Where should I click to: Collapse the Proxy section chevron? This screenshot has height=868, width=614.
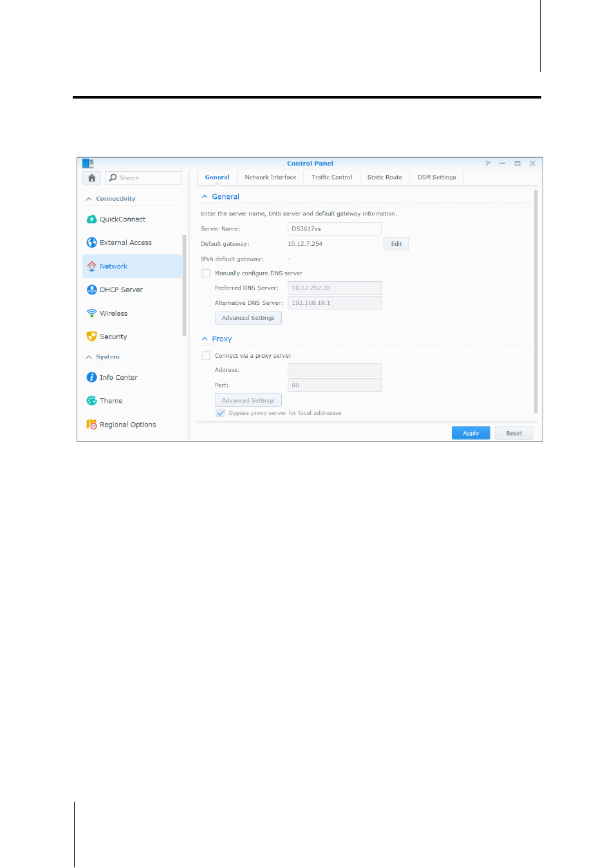[x=205, y=338]
